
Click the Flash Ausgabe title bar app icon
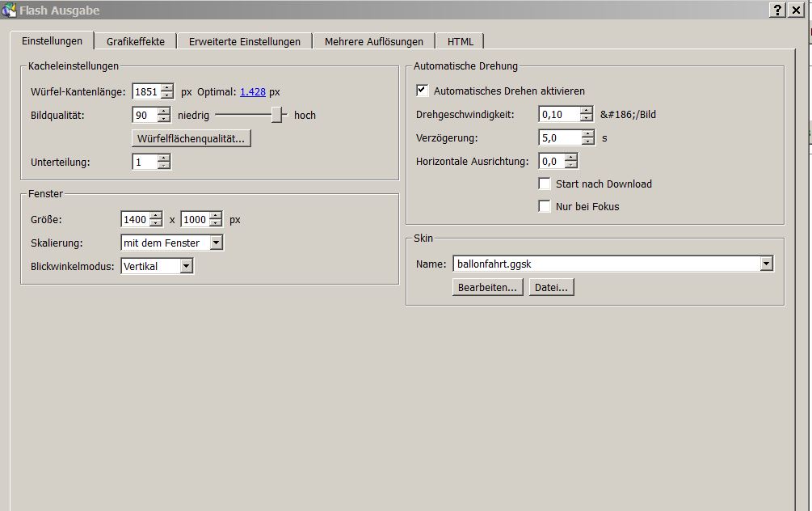pos(9,10)
